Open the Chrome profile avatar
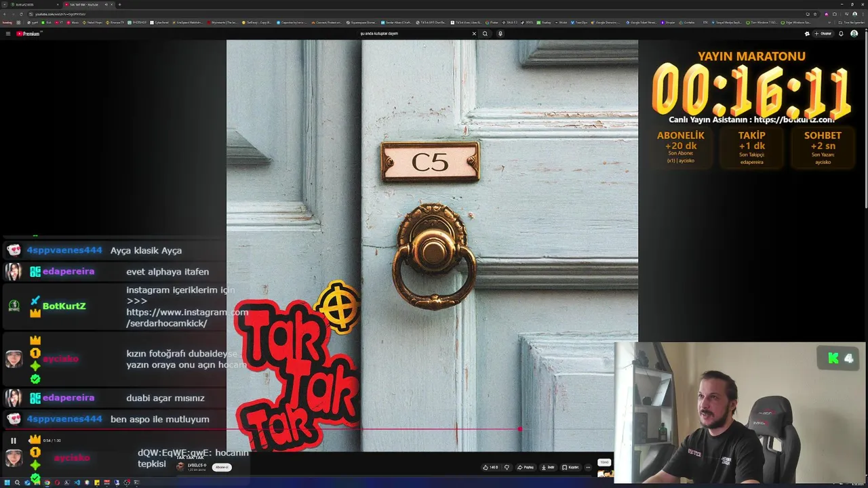Viewport: 868px width, 488px height. coord(854,14)
